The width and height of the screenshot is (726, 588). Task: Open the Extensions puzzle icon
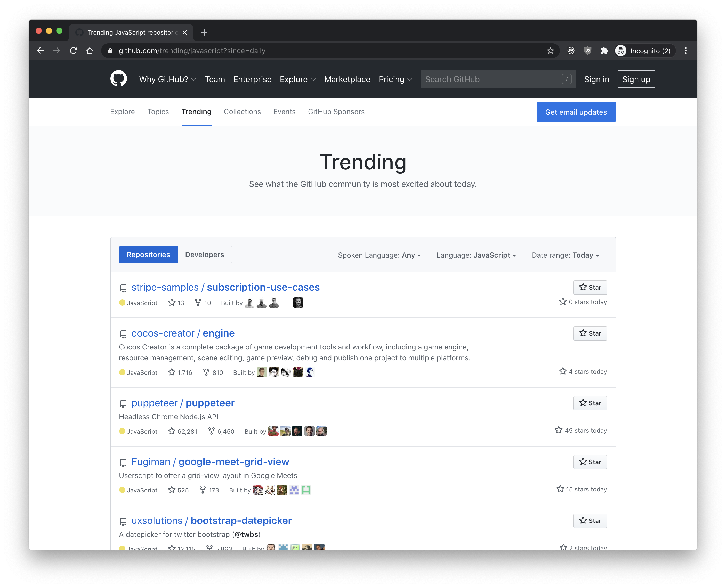point(604,51)
